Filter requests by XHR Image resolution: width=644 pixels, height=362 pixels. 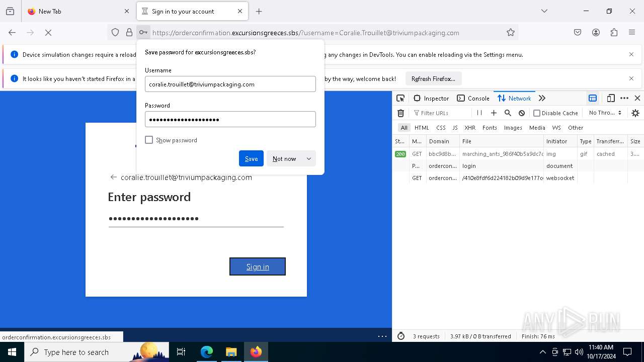click(x=470, y=128)
